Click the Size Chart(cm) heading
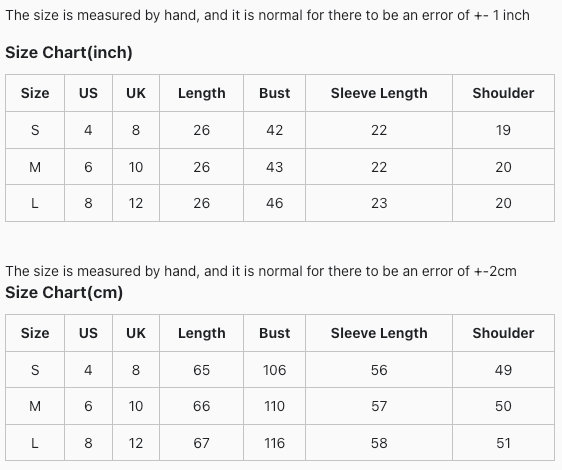 pyautogui.click(x=64, y=293)
